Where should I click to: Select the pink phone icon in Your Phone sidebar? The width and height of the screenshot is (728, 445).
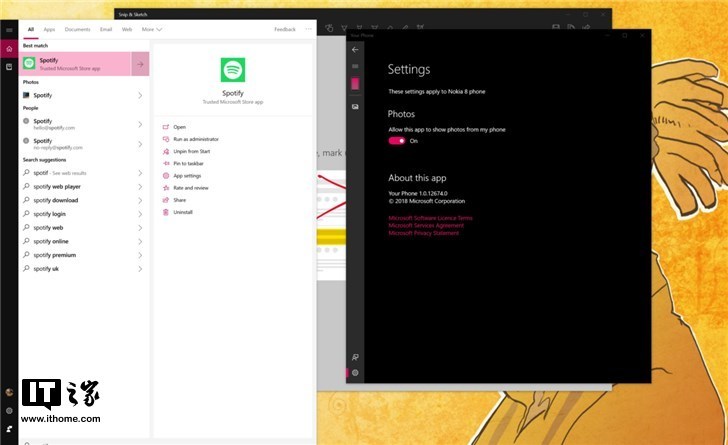click(x=355, y=84)
